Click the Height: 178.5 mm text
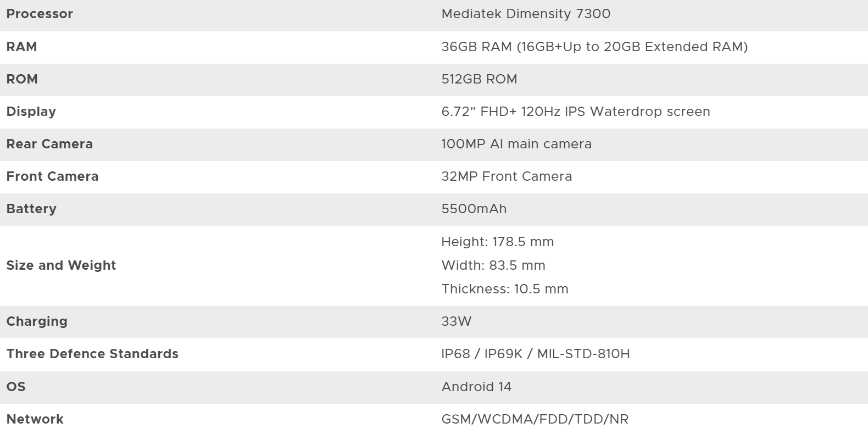This screenshot has height=434, width=868. 498,242
